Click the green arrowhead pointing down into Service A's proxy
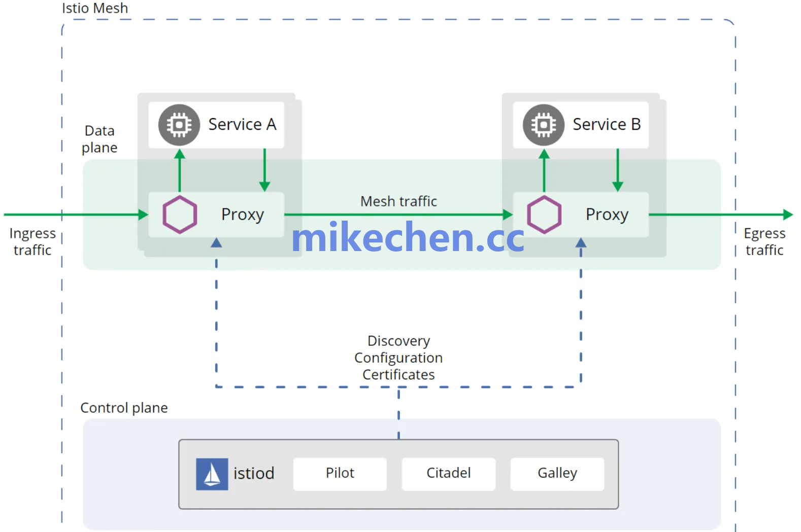This screenshot has height=532, width=801. click(x=264, y=186)
